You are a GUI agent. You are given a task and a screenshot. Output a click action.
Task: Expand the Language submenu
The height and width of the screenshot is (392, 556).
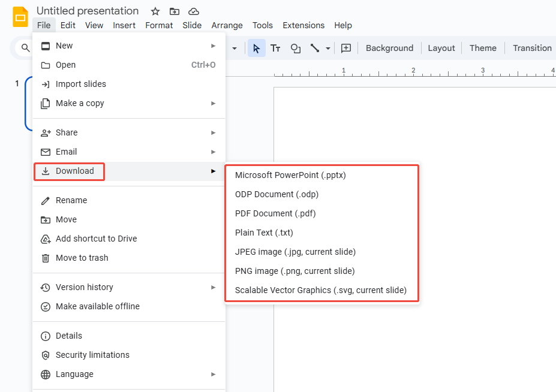click(x=213, y=374)
